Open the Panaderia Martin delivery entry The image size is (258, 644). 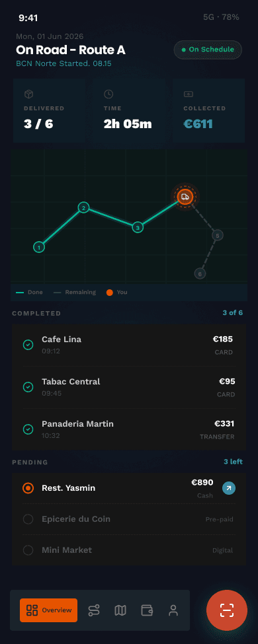(x=129, y=429)
